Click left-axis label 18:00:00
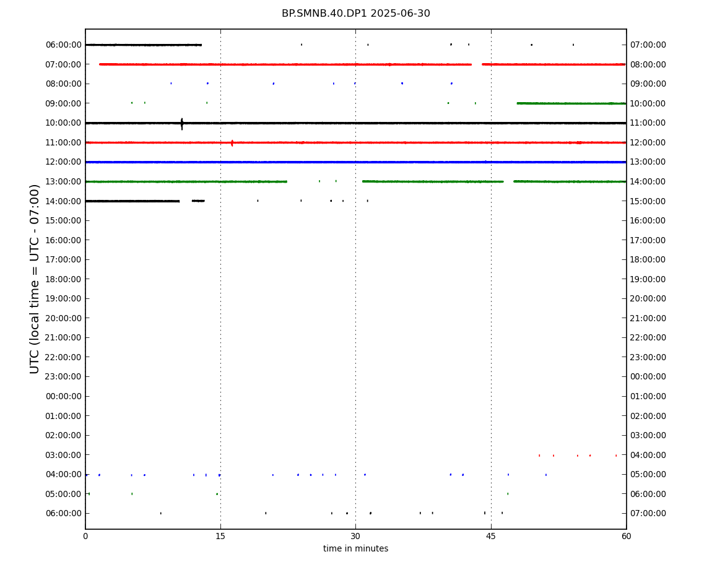 pyautogui.click(x=64, y=279)
